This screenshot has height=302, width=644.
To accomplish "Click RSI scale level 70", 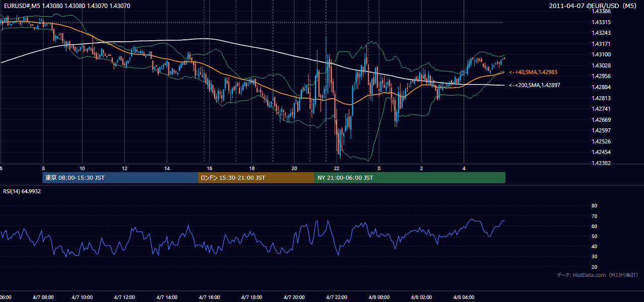I will click(x=594, y=216).
